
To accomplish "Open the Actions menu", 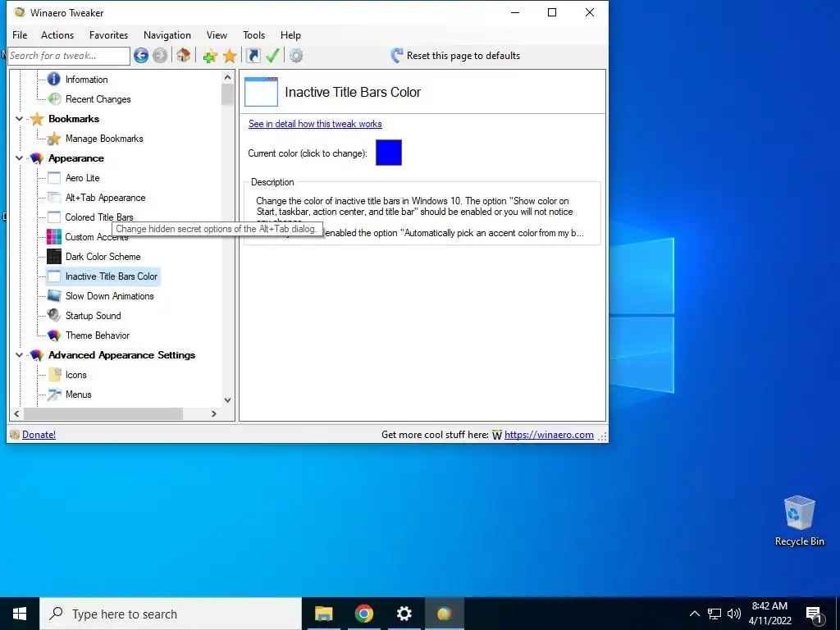I will pyautogui.click(x=57, y=34).
